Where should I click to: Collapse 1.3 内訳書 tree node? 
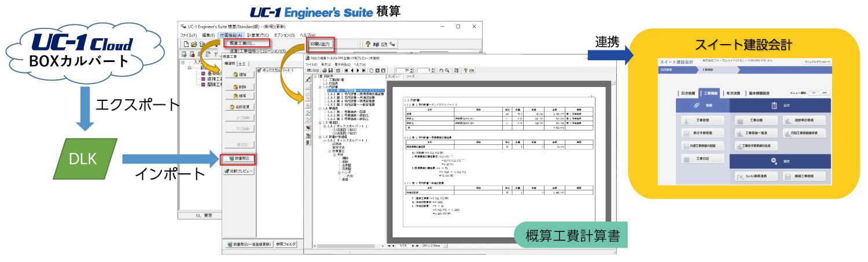320,87
